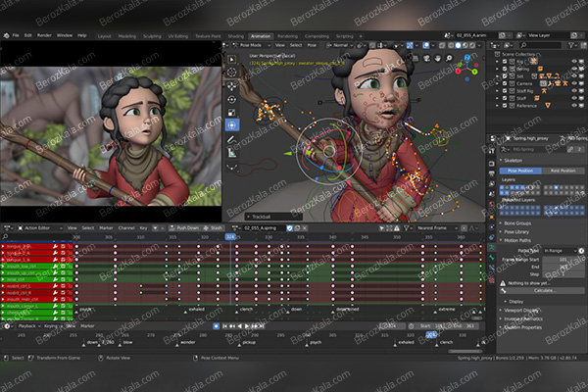Image resolution: width=588 pixels, height=392 pixels.
Task: Open the Nearest Frame snapping dropdown
Action: click(x=437, y=228)
